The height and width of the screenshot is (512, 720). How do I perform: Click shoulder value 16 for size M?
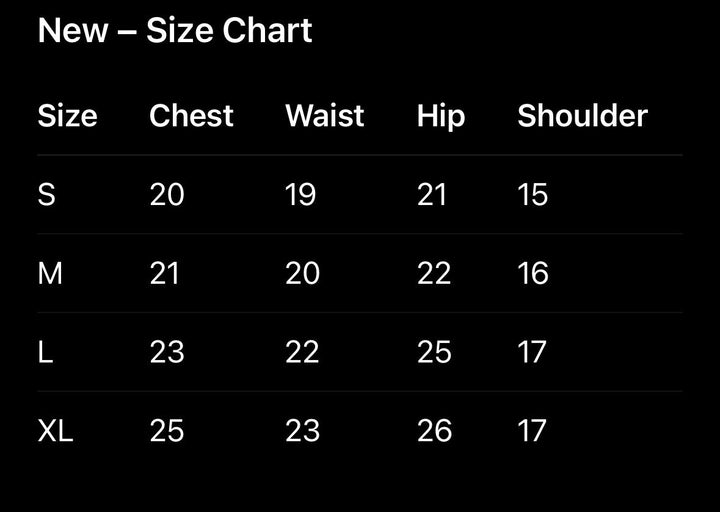tap(533, 273)
